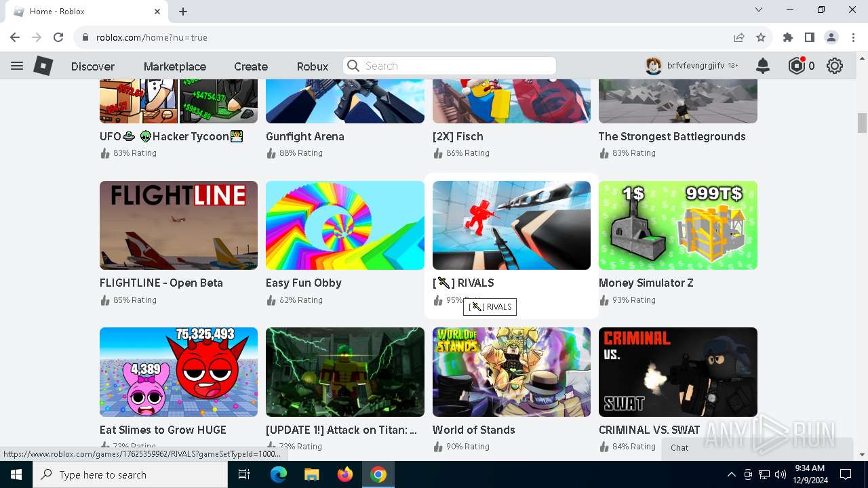
Task: Click the Easy Fun Obby title
Action: click(x=304, y=283)
